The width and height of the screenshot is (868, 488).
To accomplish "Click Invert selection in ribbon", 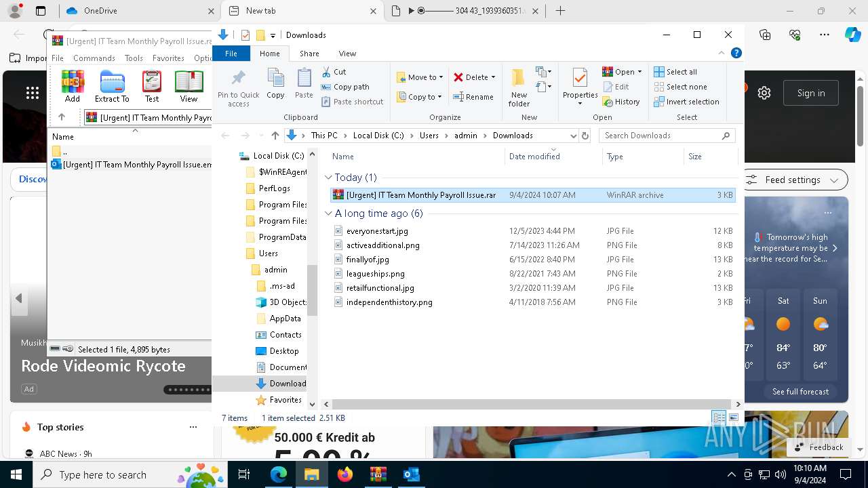I will (x=686, y=102).
